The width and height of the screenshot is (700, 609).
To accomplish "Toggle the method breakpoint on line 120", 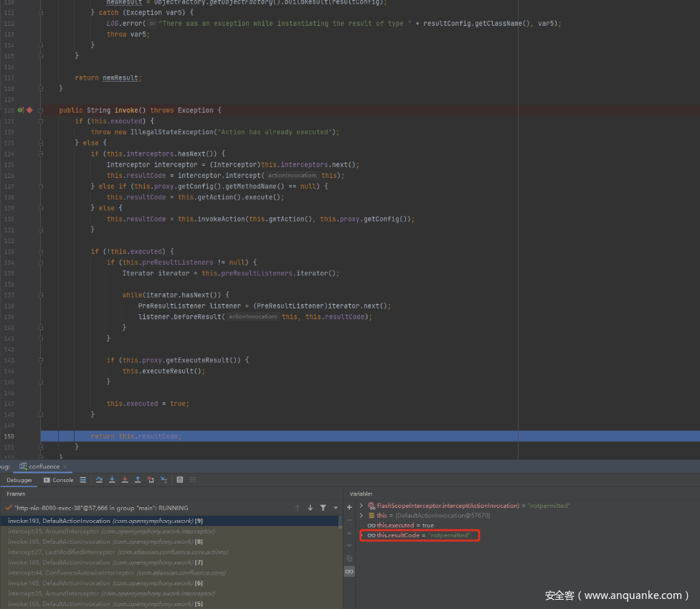I will click(x=30, y=110).
